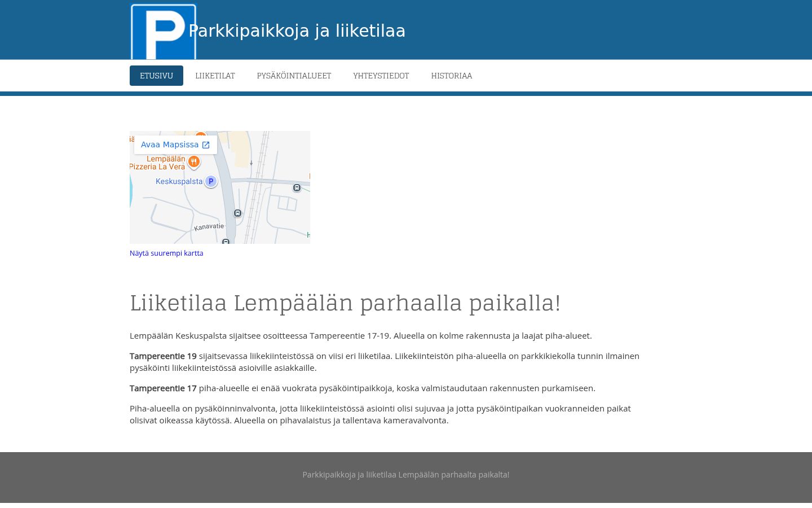Click the footer text Parkkipaikkoja ja liiketilaa Lempäälän

[405, 475]
